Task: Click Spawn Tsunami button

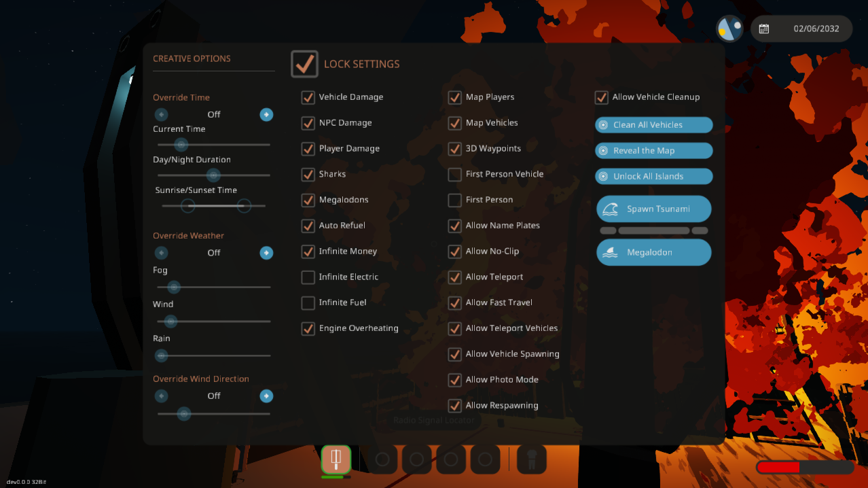Action: 654,209
